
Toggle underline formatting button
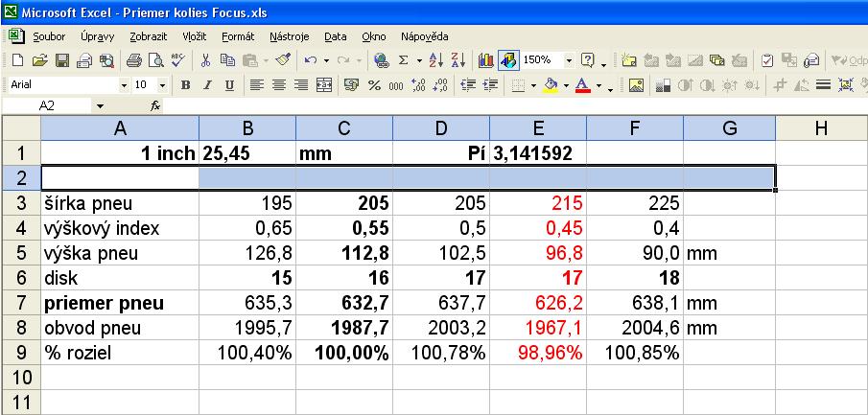click(x=228, y=85)
